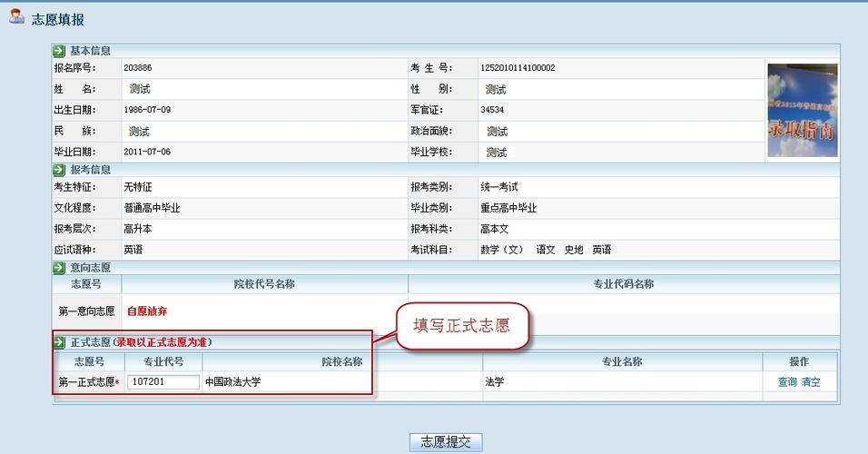
Task: Click the red 录取以正式志愿为准 notice text
Action: (x=162, y=342)
